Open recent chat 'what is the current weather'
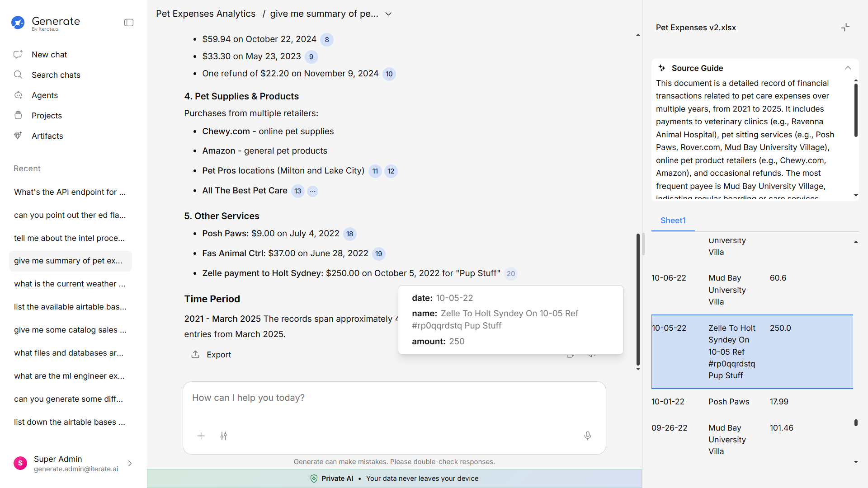Image resolution: width=868 pixels, height=488 pixels. 70,284
